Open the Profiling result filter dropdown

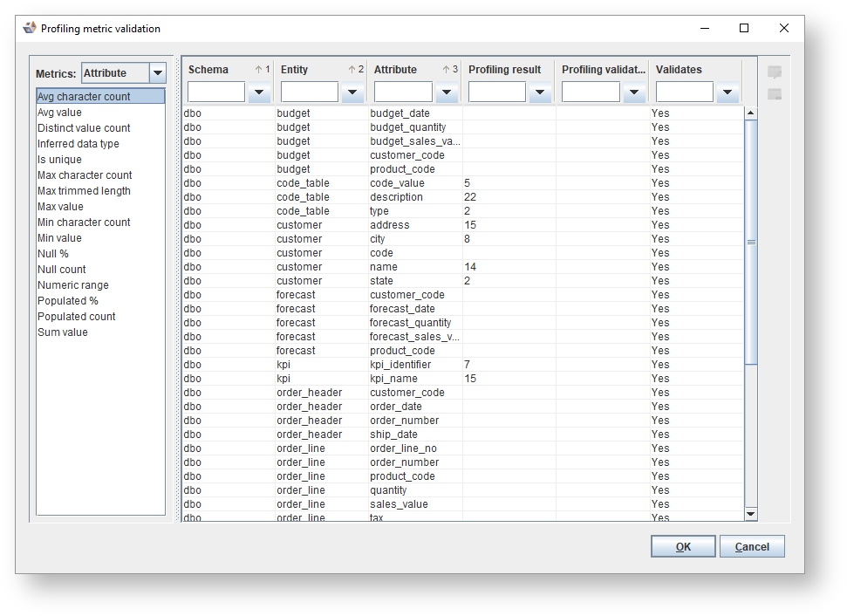(540, 92)
